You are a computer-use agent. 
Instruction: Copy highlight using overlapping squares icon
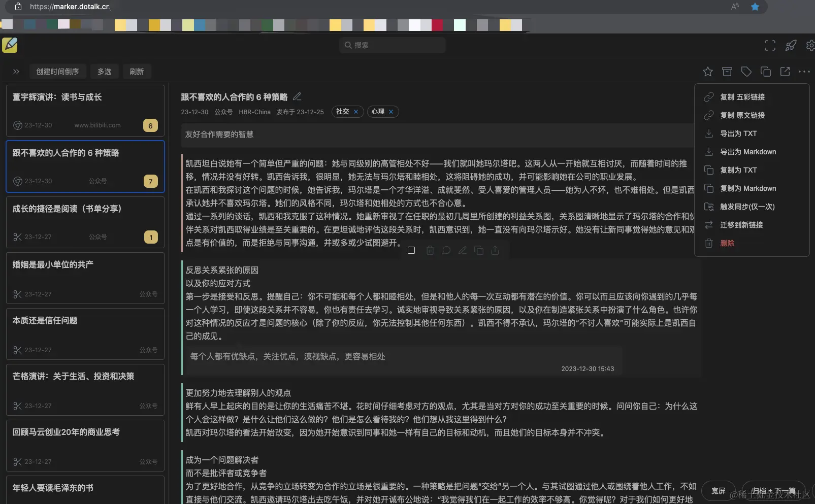point(479,250)
